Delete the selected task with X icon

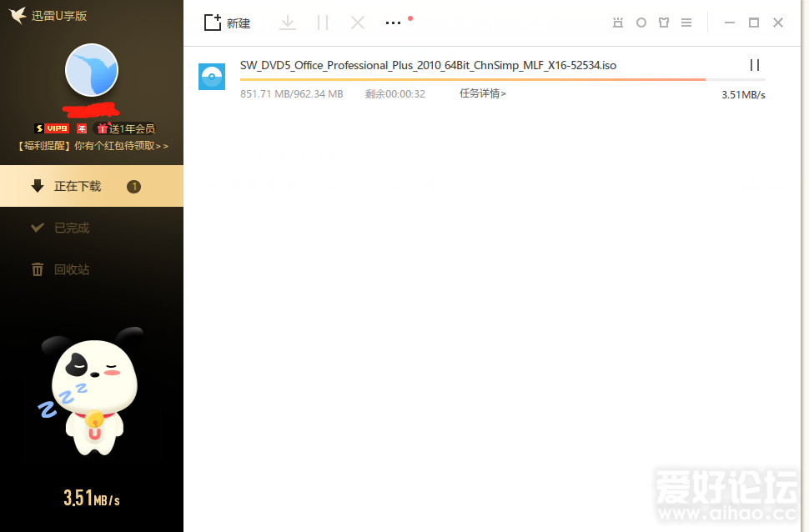click(357, 23)
